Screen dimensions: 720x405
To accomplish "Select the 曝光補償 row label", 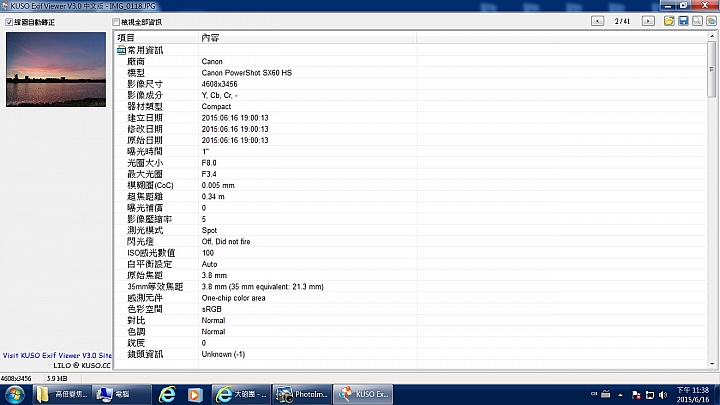I will (145, 208).
